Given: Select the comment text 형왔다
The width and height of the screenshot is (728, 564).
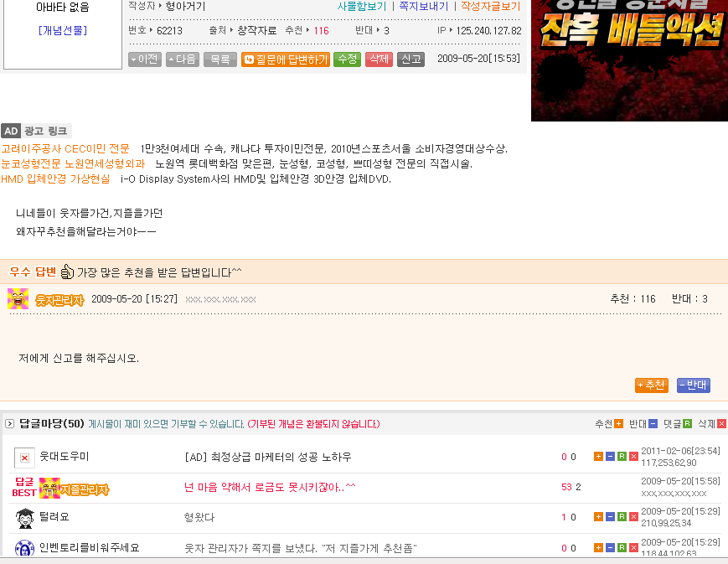Looking at the screenshot, I should point(199,518).
